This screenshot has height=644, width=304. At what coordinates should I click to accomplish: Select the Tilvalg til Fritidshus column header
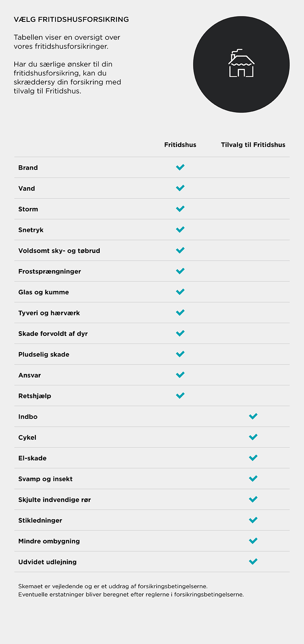point(253,145)
